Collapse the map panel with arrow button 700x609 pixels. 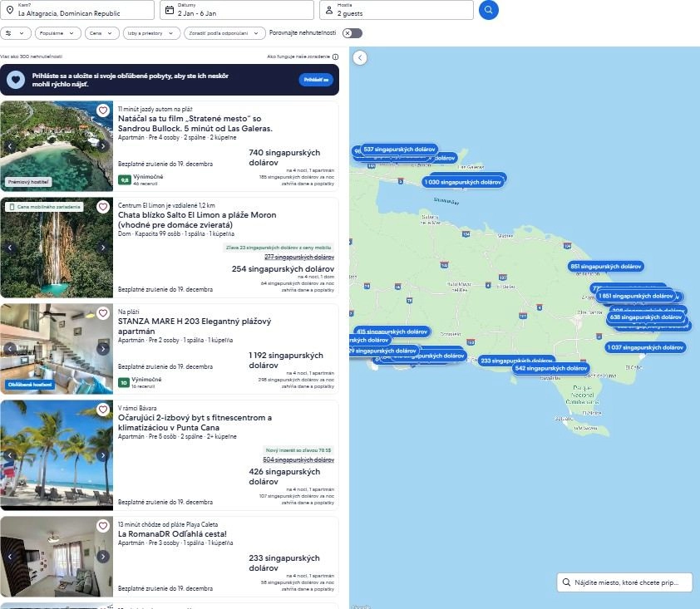360,57
